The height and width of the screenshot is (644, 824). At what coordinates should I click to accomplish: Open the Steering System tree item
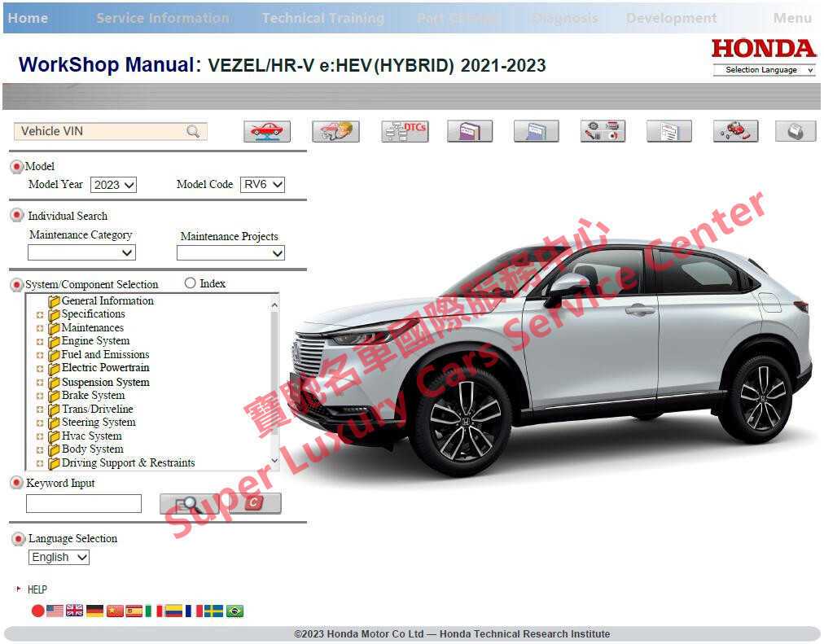[99, 423]
